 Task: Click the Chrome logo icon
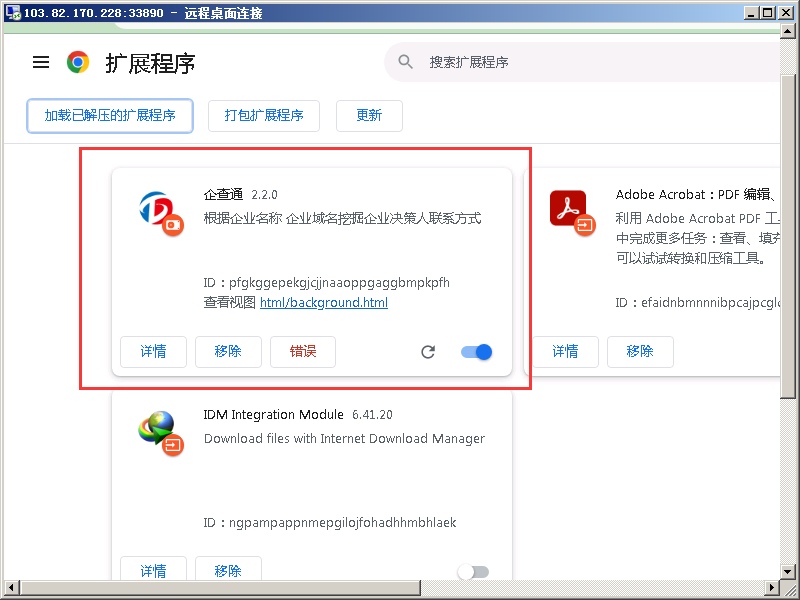click(78, 62)
